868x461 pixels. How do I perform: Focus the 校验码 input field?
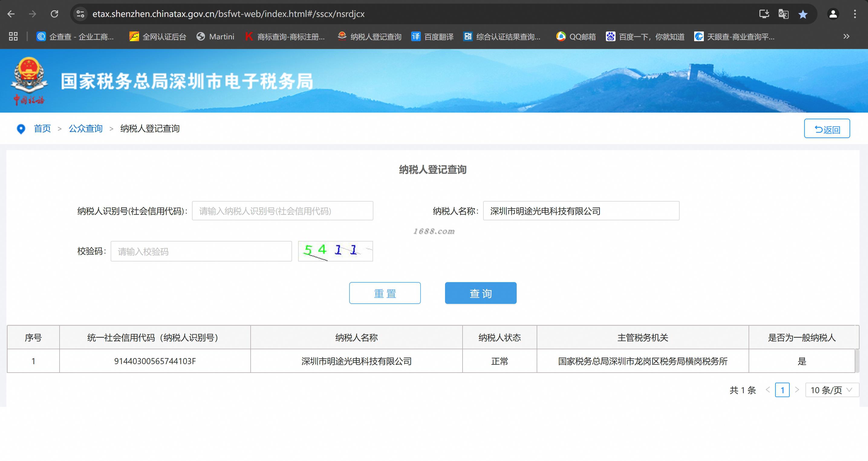point(201,251)
